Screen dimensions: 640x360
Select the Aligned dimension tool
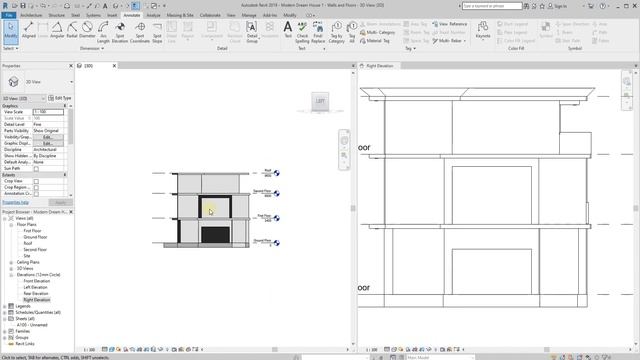(x=29, y=31)
